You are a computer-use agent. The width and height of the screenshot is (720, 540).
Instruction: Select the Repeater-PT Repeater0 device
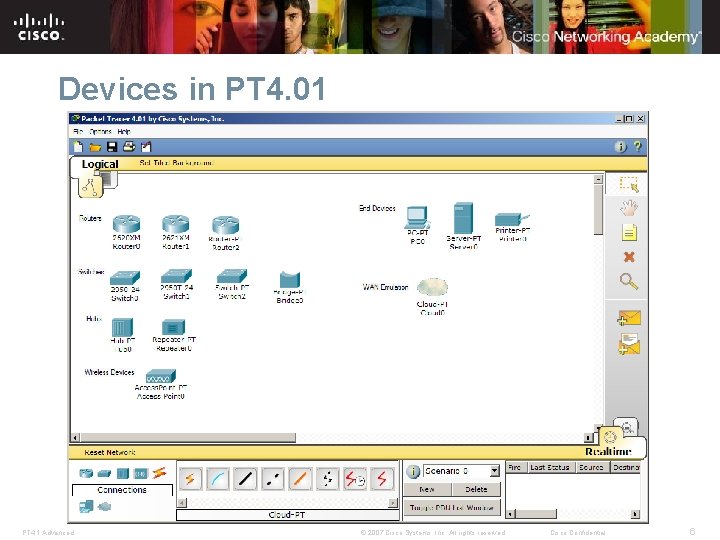[x=174, y=327]
